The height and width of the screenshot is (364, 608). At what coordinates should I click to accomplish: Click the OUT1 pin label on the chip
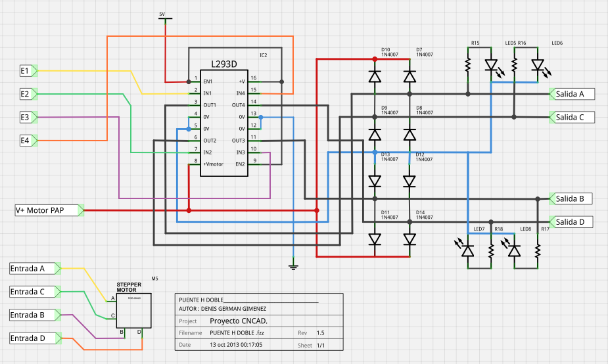tap(210, 105)
